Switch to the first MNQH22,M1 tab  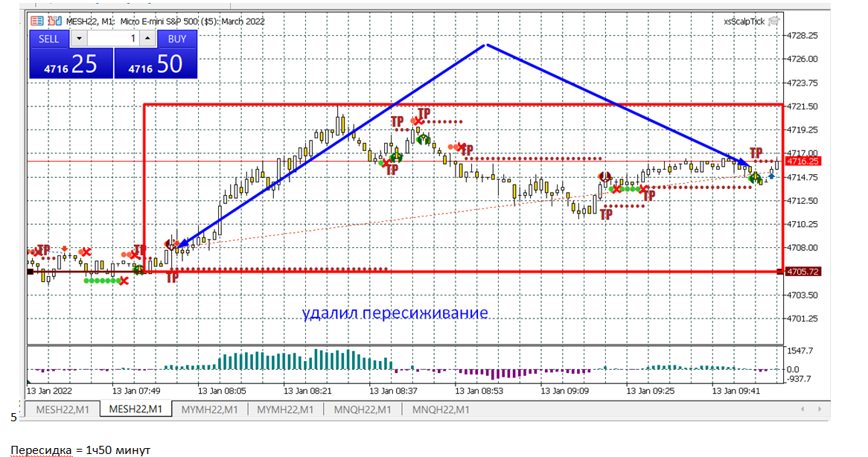(x=363, y=409)
